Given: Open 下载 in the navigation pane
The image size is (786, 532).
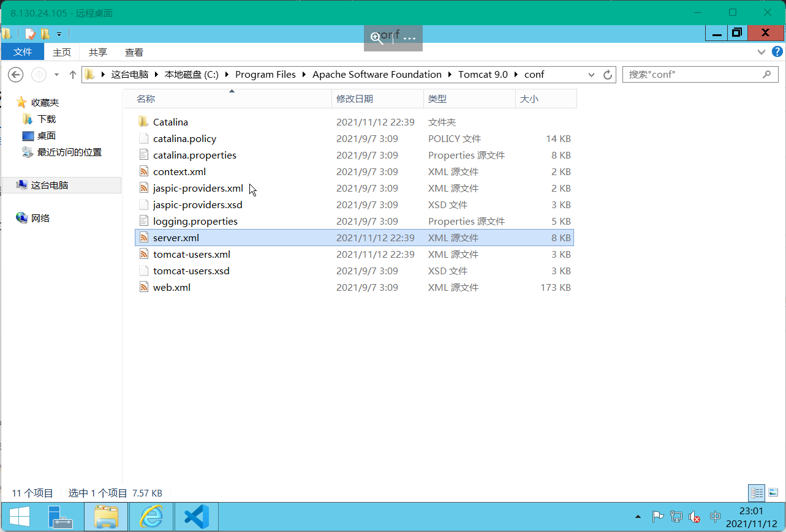Looking at the screenshot, I should pyautogui.click(x=47, y=119).
